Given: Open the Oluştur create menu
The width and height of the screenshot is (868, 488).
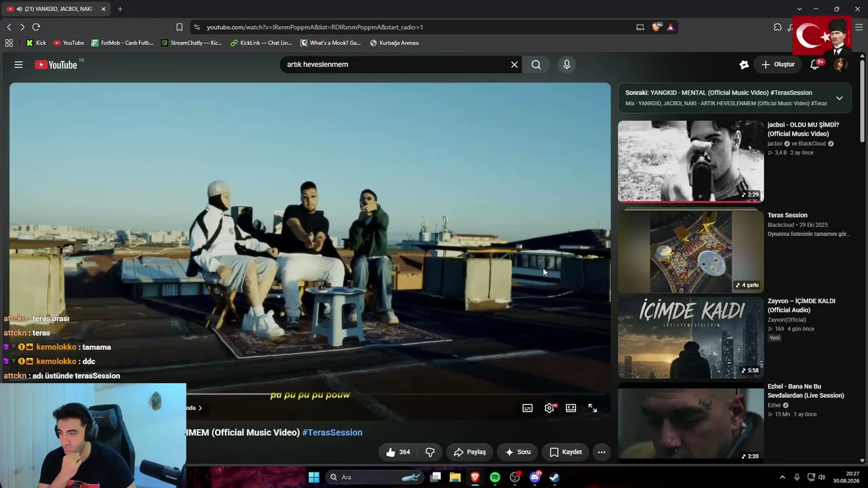Looking at the screenshot, I should pyautogui.click(x=778, y=64).
